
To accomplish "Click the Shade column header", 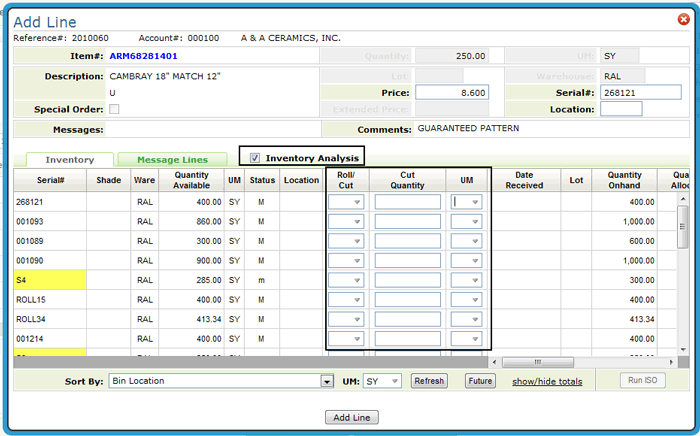I will coord(108,180).
